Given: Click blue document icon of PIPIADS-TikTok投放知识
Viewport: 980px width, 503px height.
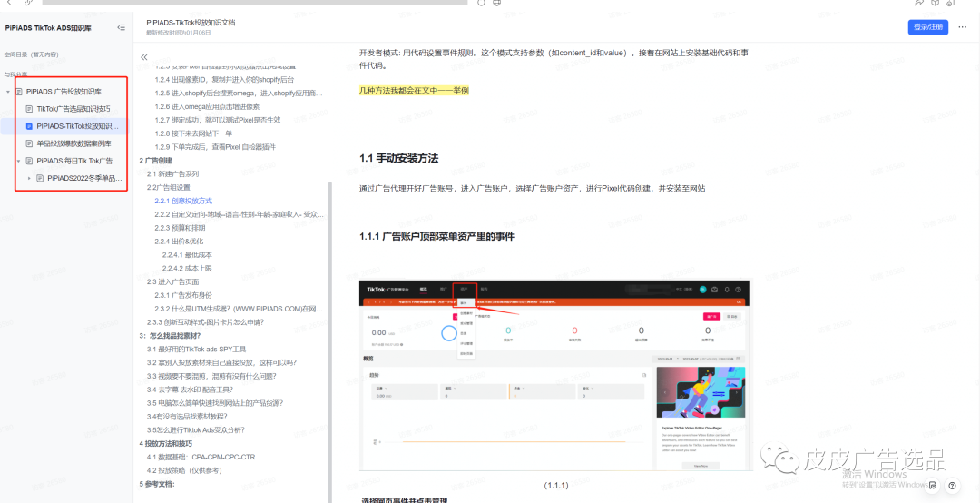Looking at the screenshot, I should (x=29, y=125).
